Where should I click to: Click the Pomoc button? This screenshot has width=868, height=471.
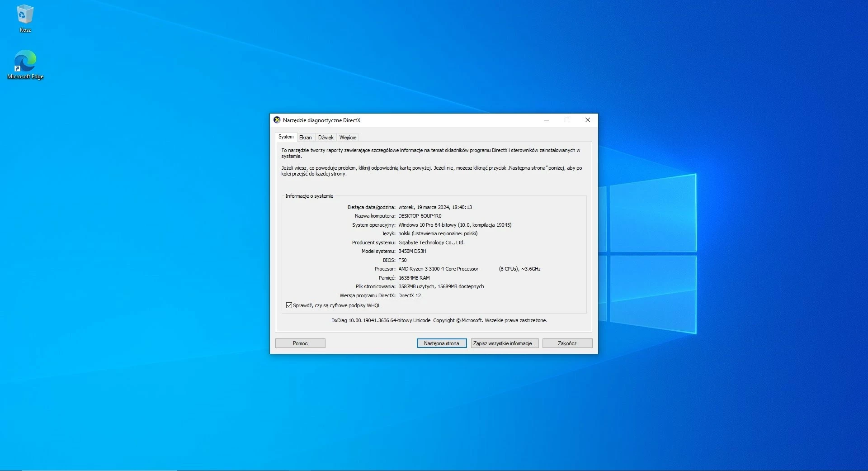[x=300, y=343]
